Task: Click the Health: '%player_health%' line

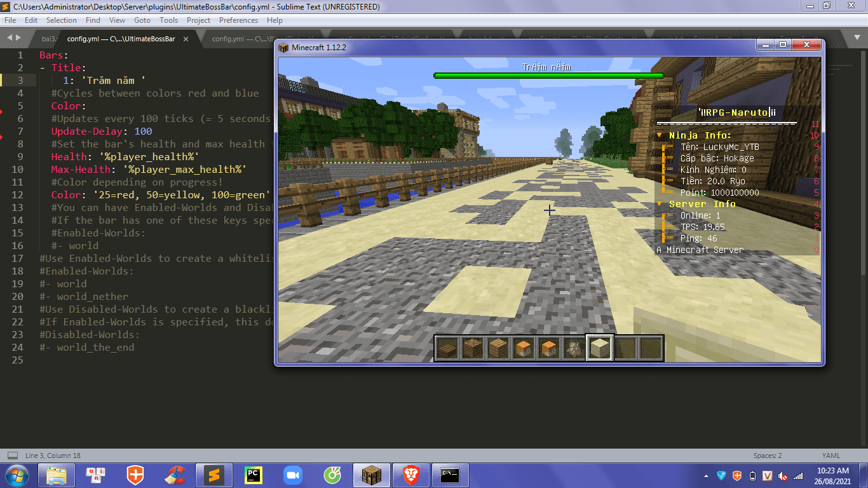Action: pyautogui.click(x=125, y=157)
